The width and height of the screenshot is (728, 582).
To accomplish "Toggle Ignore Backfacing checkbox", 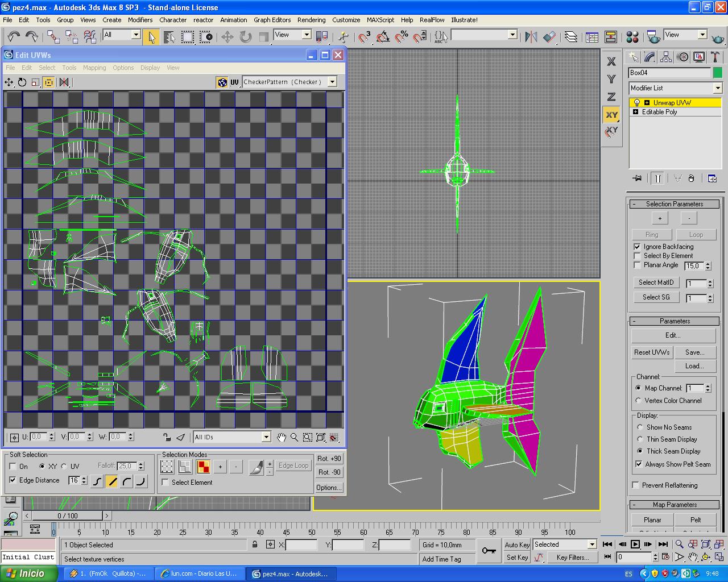I will 637,247.
